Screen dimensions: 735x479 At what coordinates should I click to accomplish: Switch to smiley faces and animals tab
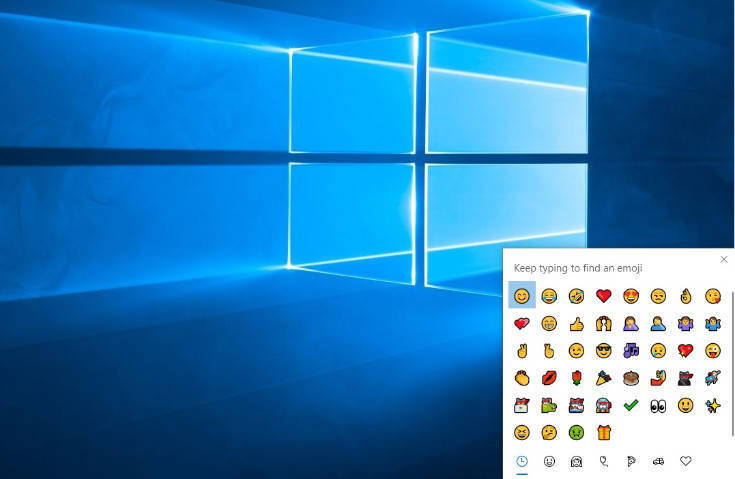pyautogui.click(x=549, y=461)
